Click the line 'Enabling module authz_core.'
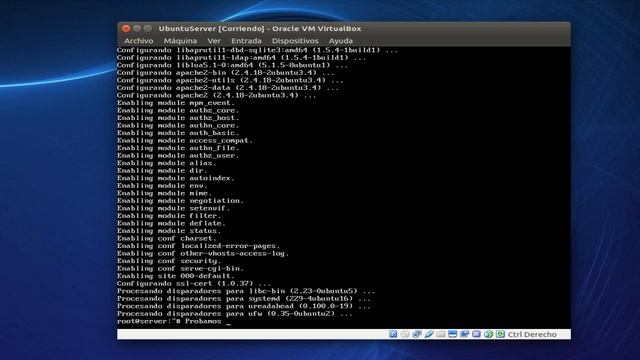 click(x=178, y=110)
